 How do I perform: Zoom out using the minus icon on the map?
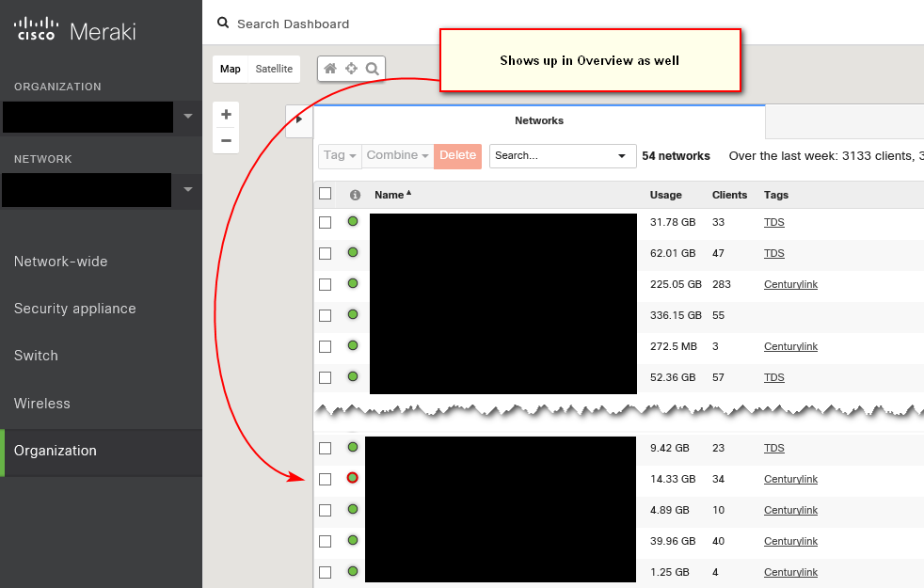coord(226,140)
